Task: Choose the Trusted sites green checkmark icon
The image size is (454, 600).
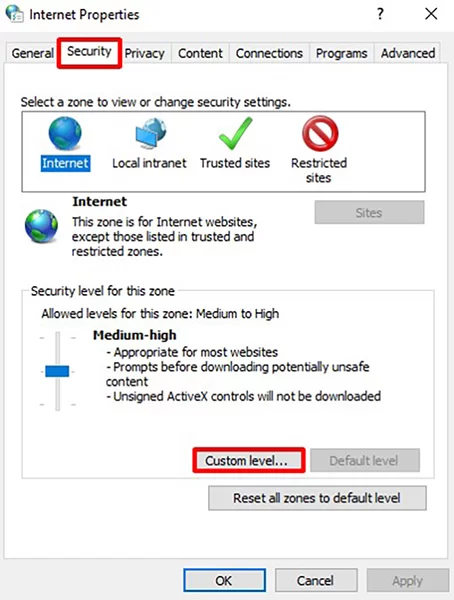Action: 235,133
